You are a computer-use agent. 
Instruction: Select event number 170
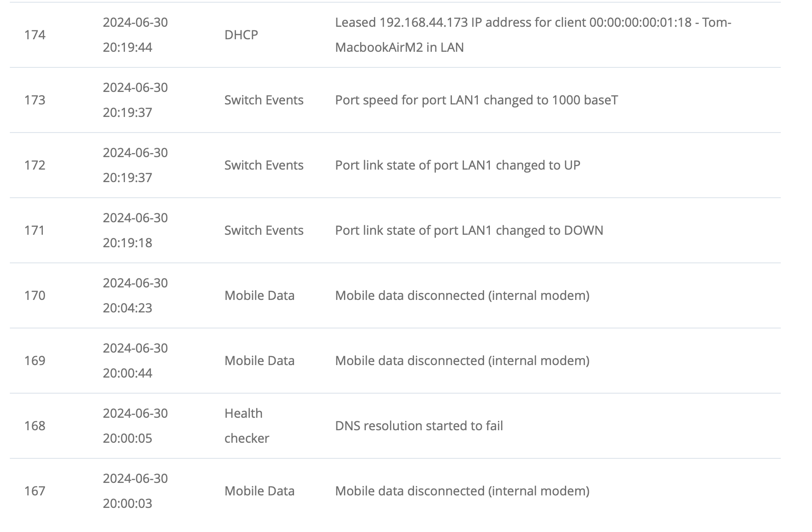[35, 295]
